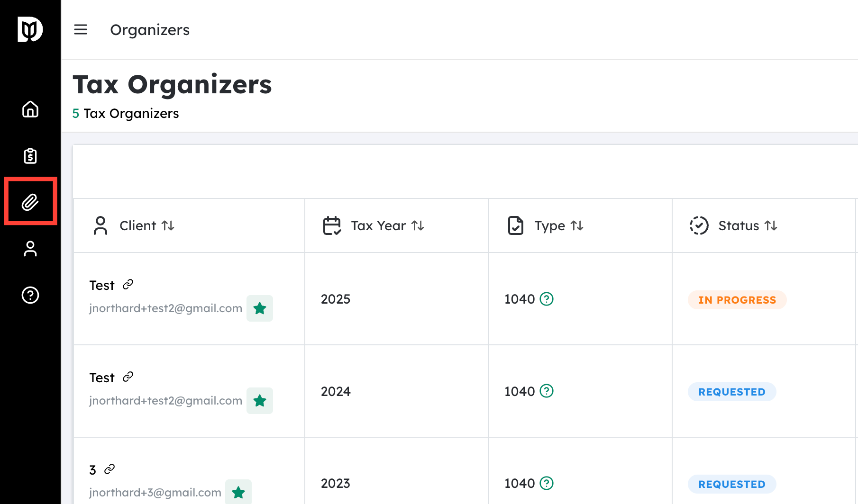Open the clients person icon in sidebar
Viewport: 858px width, 504px height.
(x=30, y=249)
